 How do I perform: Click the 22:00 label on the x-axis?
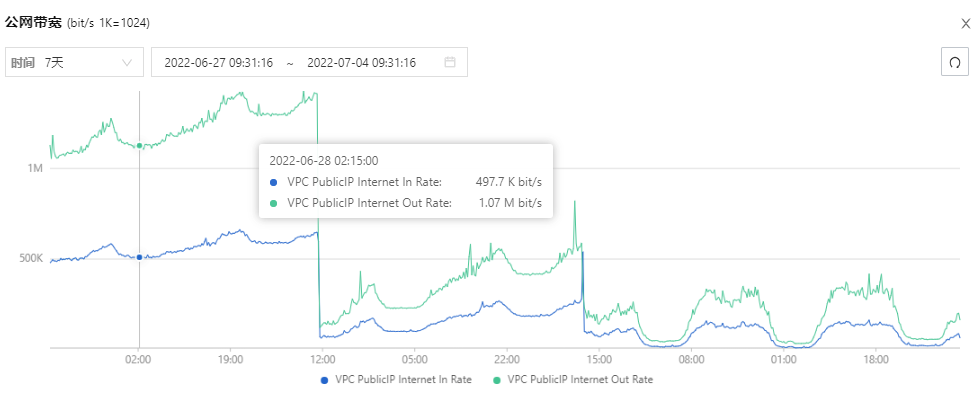(x=507, y=359)
